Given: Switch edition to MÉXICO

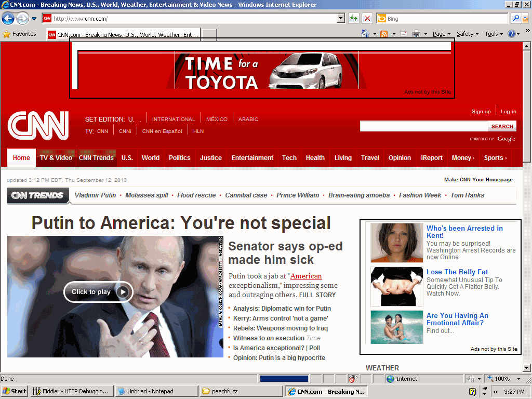Looking at the screenshot, I should point(217,119).
